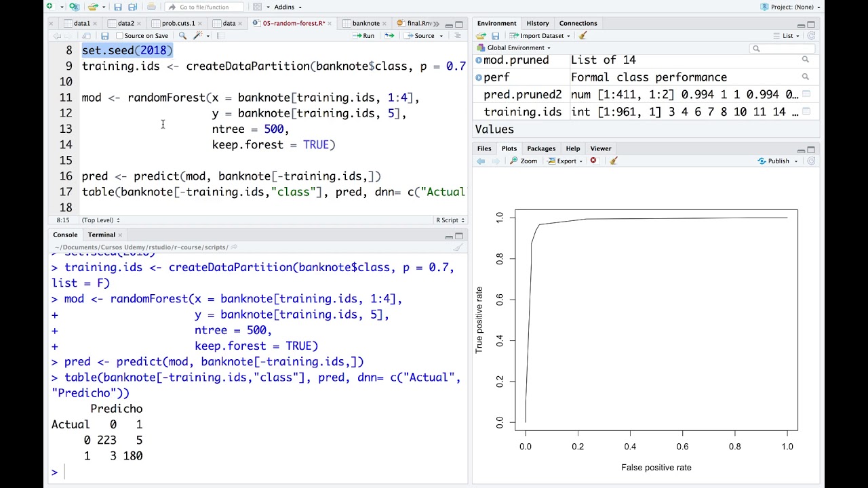
Task: Close the data2 tab
Action: coord(139,24)
